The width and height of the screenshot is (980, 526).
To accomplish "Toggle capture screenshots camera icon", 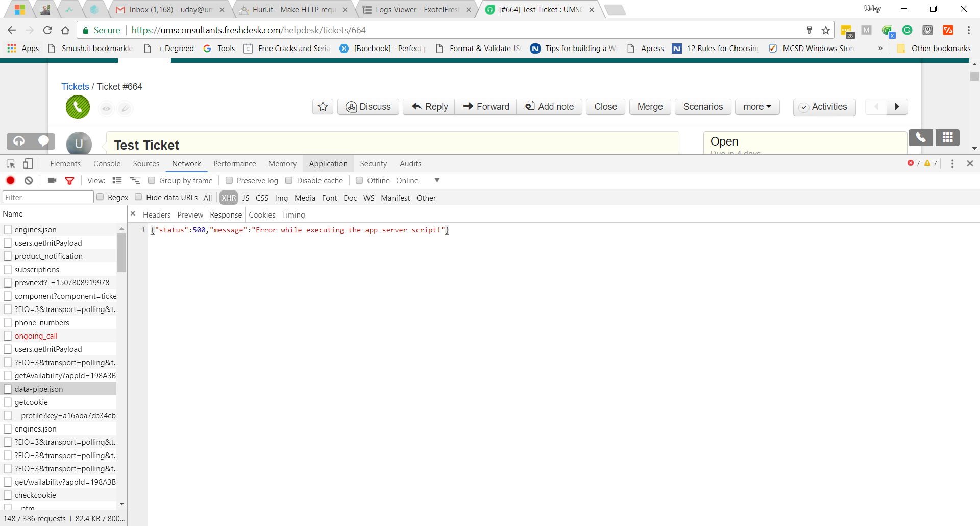I will [x=52, y=180].
